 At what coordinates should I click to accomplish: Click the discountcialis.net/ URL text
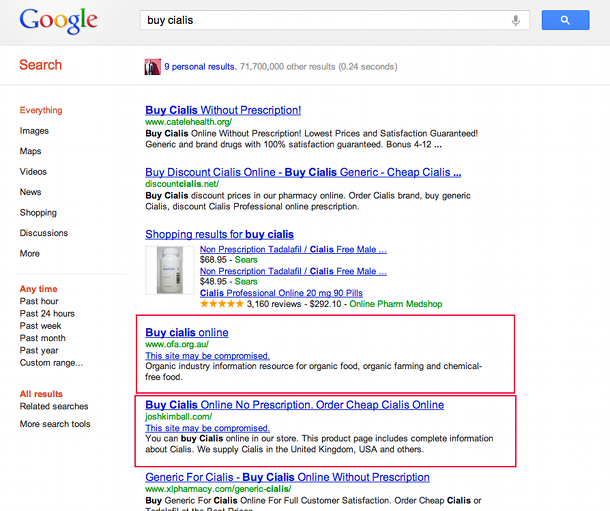(182, 184)
